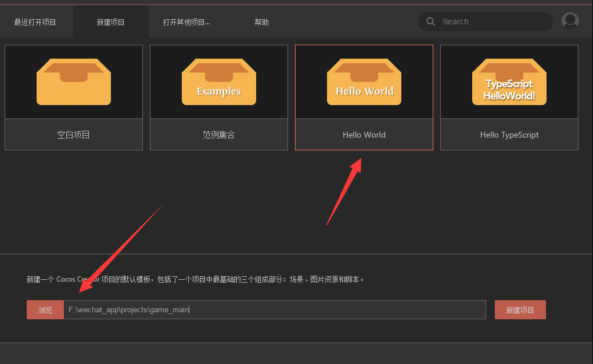This screenshot has width=593, height=364.
Task: Click the Hello TypeScript project card
Action: click(x=509, y=98)
